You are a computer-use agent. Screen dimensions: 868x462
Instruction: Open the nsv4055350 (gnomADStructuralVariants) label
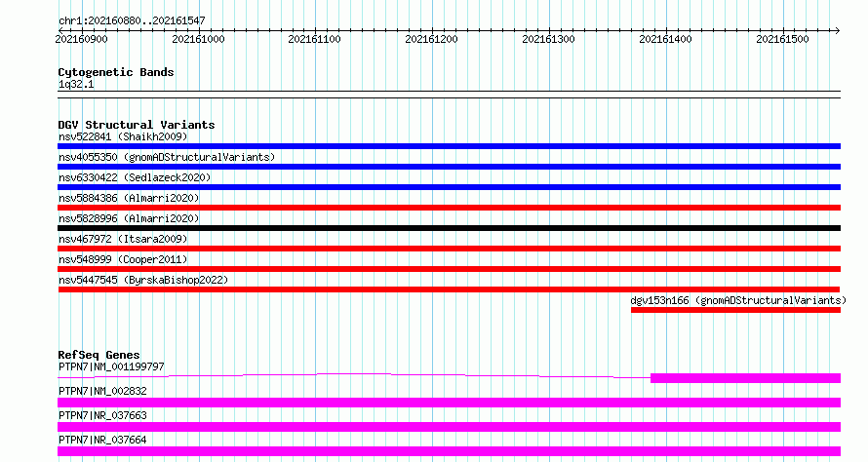tap(167, 157)
